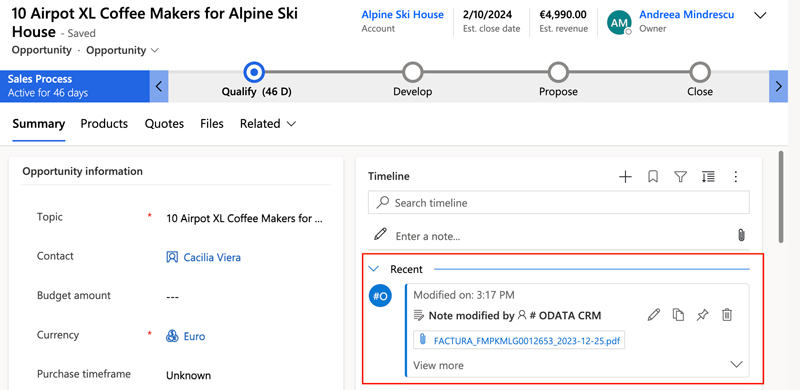Click the Qualify (46 D) stage label
This screenshot has width=800, height=390.
pyautogui.click(x=256, y=92)
